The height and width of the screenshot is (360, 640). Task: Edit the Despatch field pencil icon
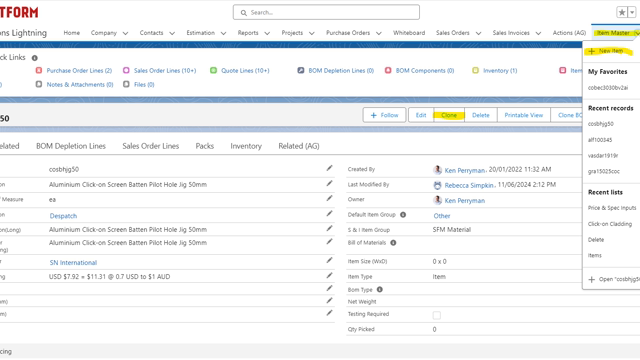[329, 213]
